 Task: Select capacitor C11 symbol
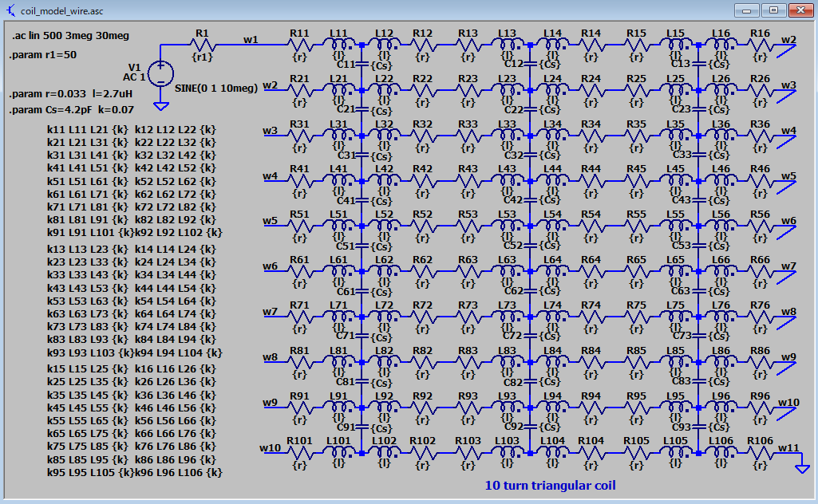pos(362,65)
